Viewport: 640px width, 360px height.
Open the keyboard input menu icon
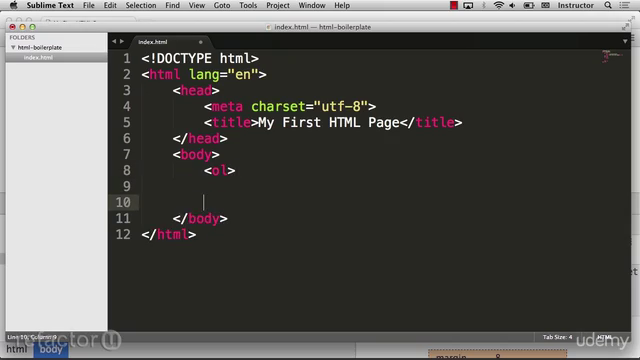point(545,5)
